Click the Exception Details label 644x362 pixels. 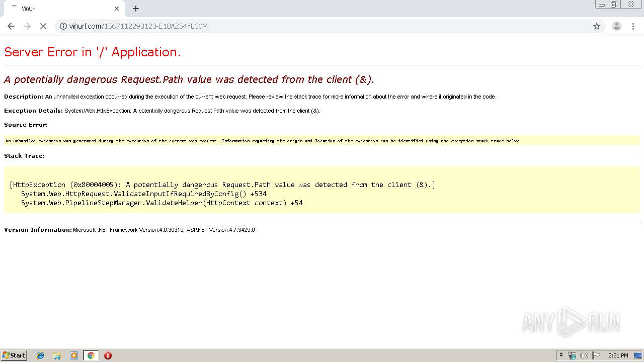tap(33, 111)
